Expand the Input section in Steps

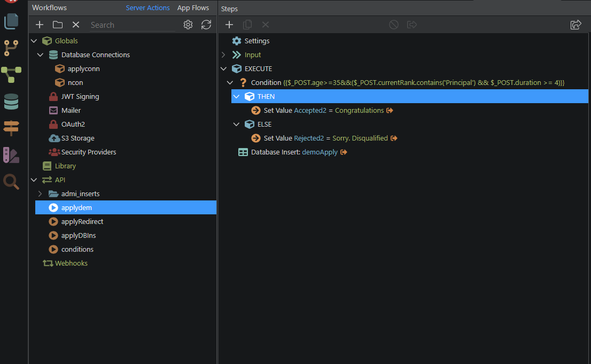point(223,55)
